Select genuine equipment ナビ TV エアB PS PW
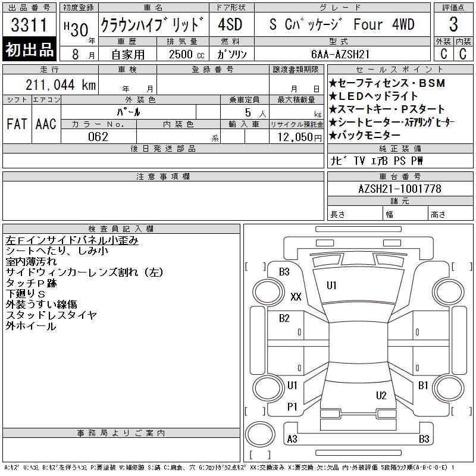 377,161
